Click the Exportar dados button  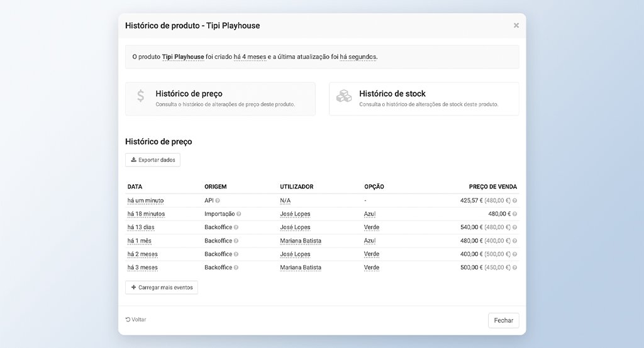[153, 160]
